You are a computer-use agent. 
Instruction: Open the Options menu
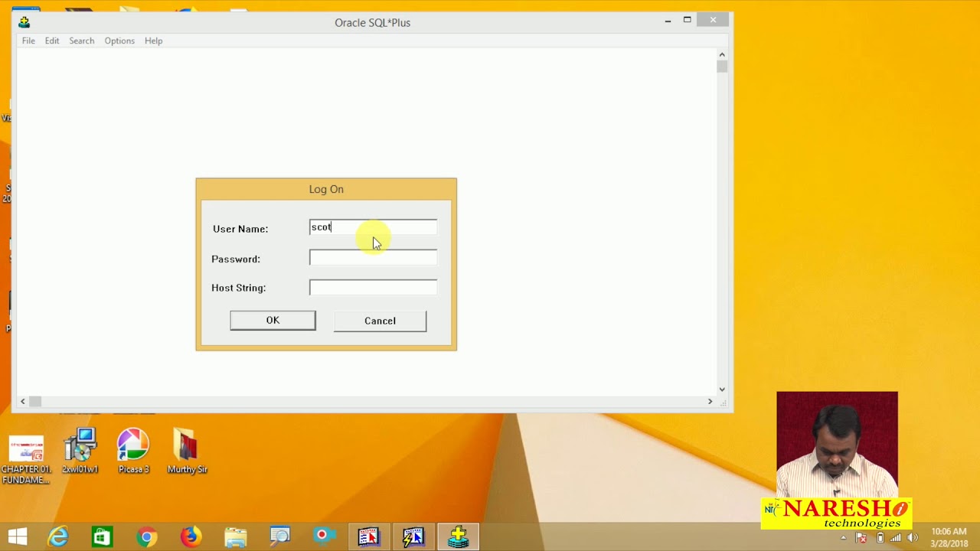click(119, 41)
